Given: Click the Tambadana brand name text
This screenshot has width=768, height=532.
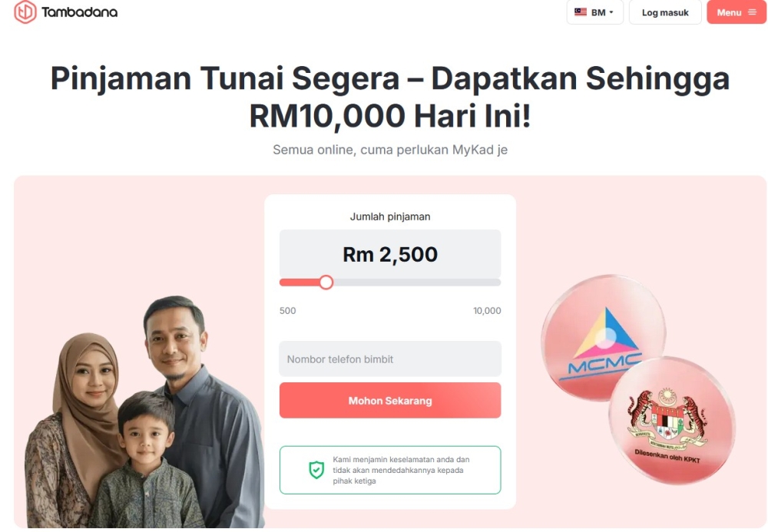Looking at the screenshot, I should [x=79, y=12].
